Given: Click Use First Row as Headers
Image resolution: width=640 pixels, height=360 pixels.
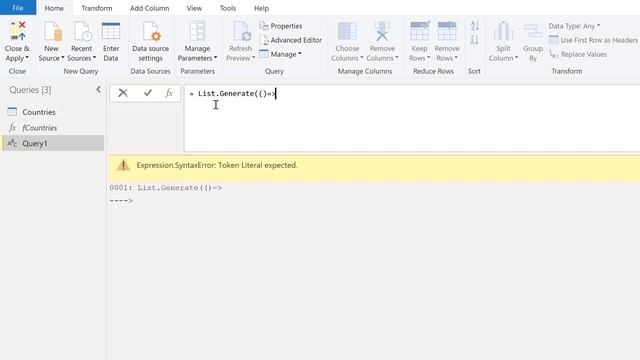Looking at the screenshot, I should coord(593,40).
